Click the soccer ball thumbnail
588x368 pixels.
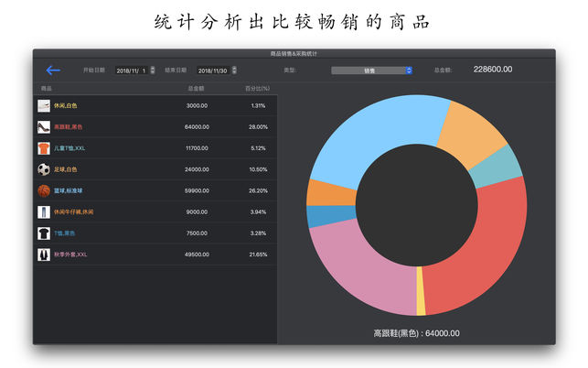pos(44,169)
